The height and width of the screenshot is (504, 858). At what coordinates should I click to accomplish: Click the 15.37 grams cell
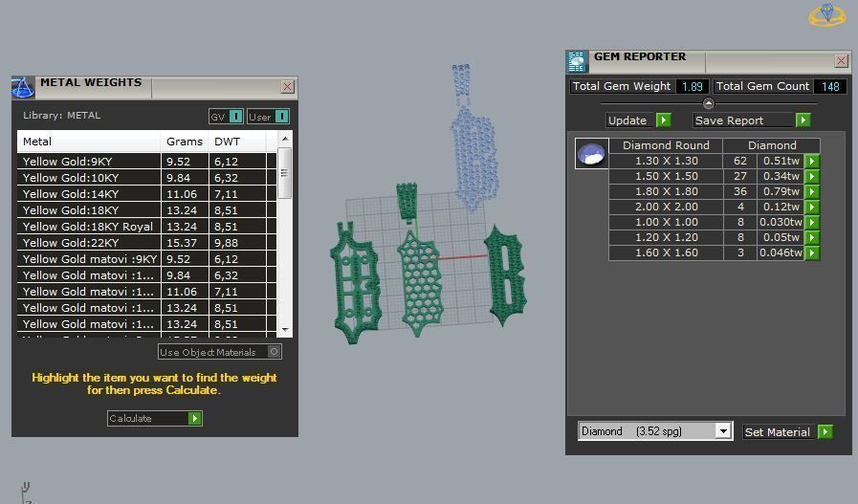tap(185, 242)
